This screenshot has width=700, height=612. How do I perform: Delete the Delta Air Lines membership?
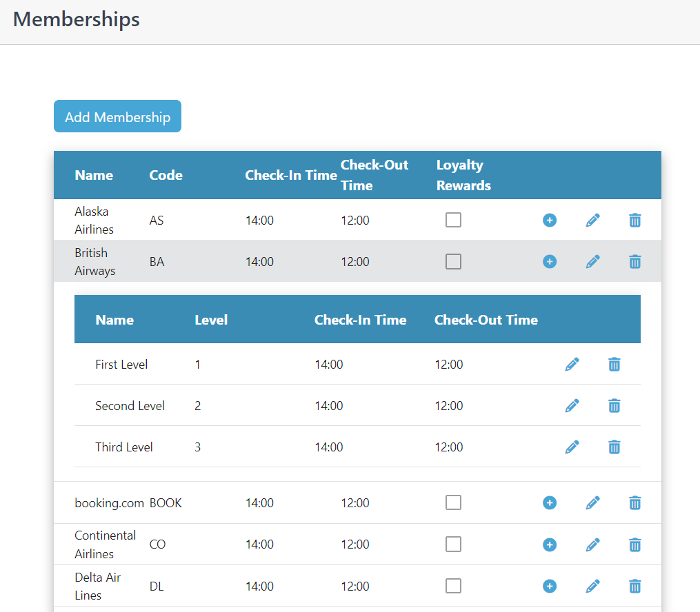click(634, 586)
